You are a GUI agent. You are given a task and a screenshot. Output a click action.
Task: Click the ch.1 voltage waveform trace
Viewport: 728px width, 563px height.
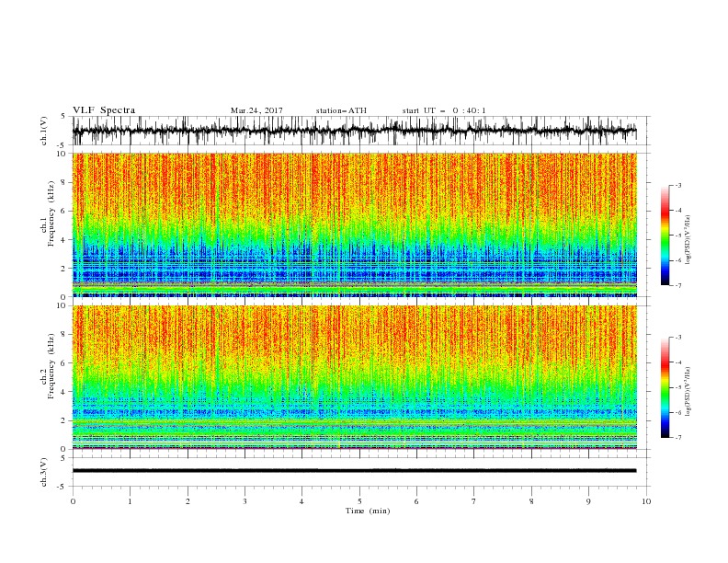click(x=354, y=131)
